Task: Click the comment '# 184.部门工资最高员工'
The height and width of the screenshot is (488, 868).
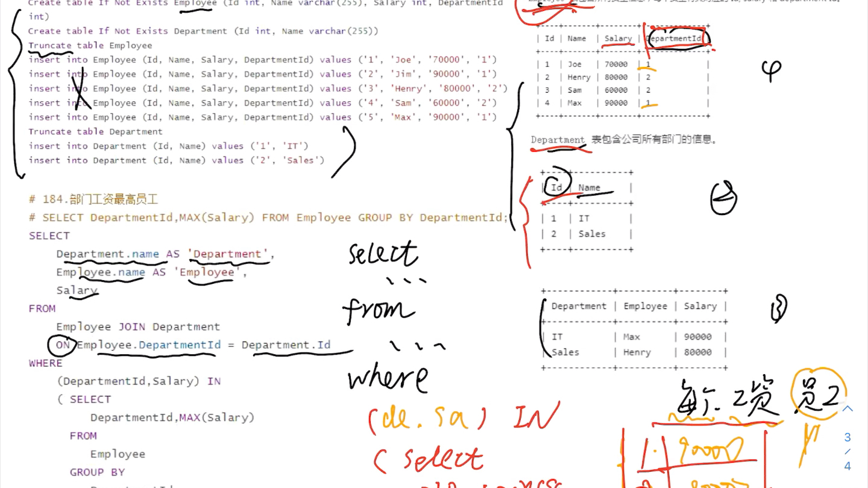Action: click(93, 199)
